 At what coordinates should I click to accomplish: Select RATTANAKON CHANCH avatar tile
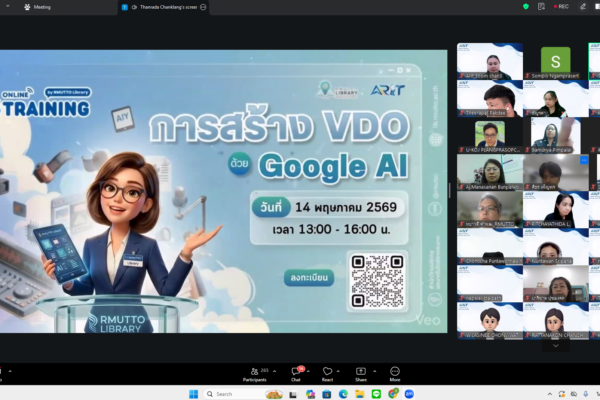(556, 321)
